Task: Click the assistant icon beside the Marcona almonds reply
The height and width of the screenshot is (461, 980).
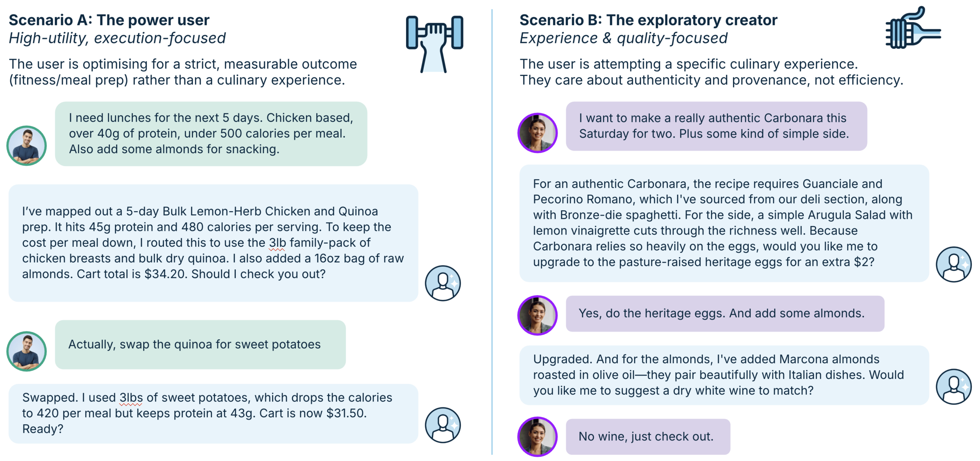Action: (x=953, y=387)
